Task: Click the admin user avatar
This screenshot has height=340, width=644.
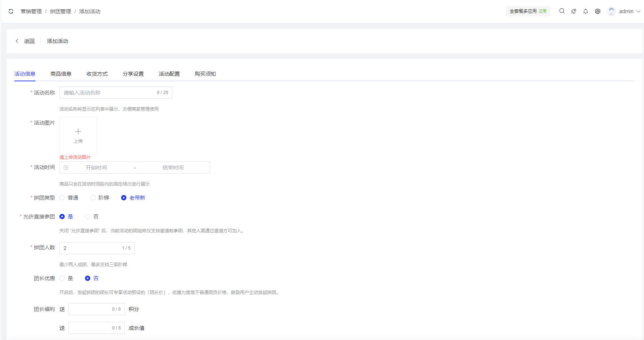Action: coord(611,11)
